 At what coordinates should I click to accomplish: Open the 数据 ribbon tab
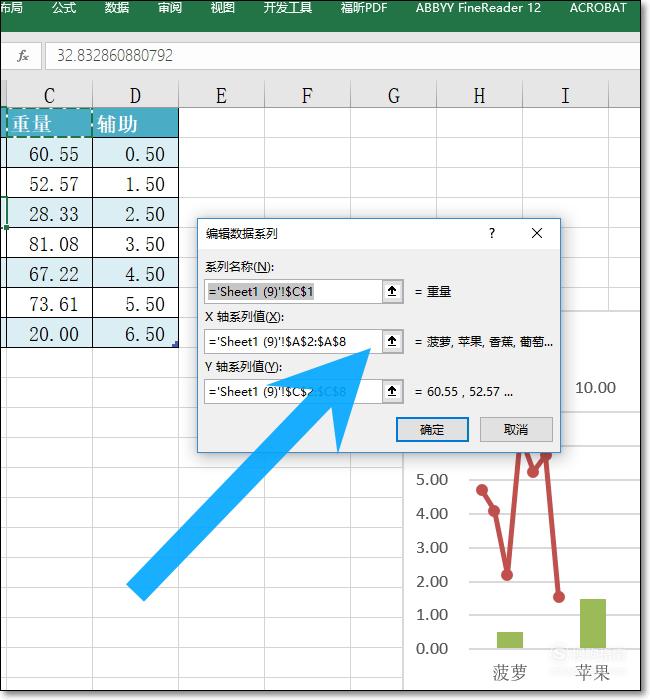tap(117, 8)
